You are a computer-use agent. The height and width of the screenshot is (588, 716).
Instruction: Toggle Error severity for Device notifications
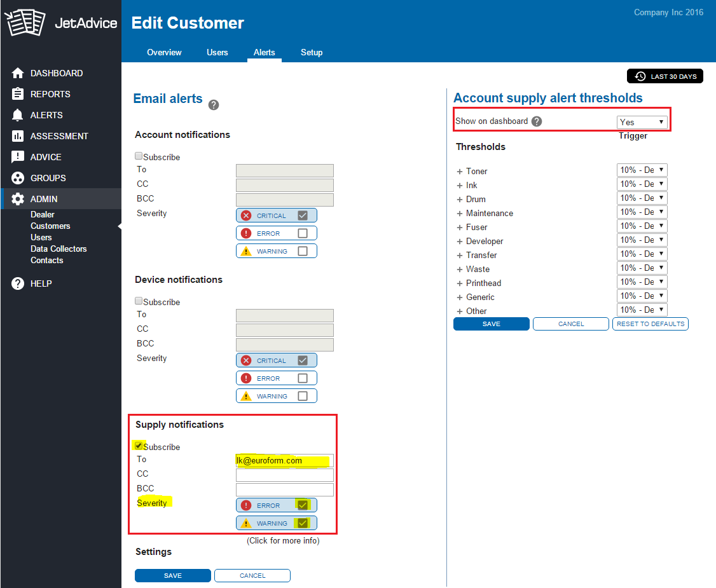[303, 378]
